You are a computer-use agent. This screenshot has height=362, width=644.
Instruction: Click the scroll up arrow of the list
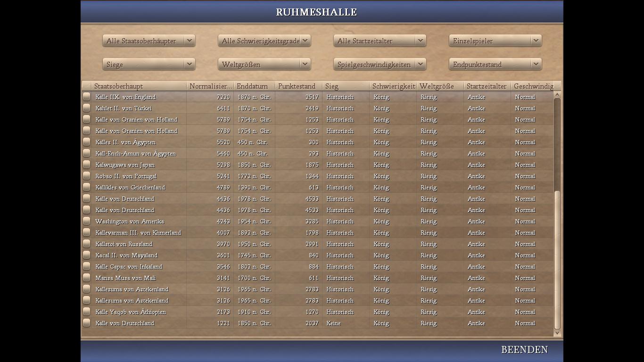(557, 95)
